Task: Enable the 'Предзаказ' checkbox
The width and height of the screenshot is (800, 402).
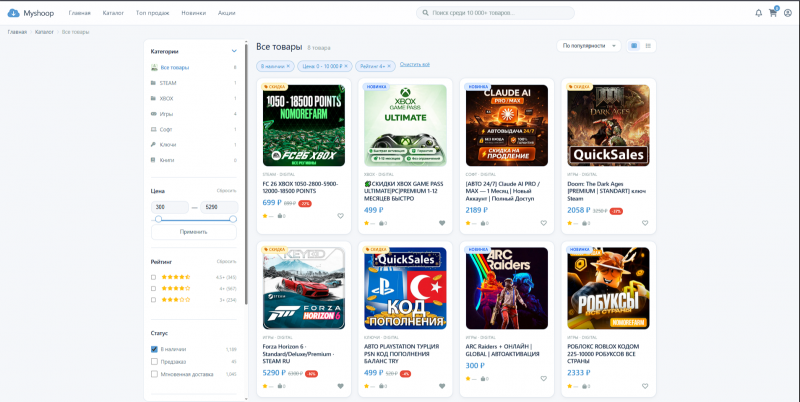Action: tap(154, 362)
